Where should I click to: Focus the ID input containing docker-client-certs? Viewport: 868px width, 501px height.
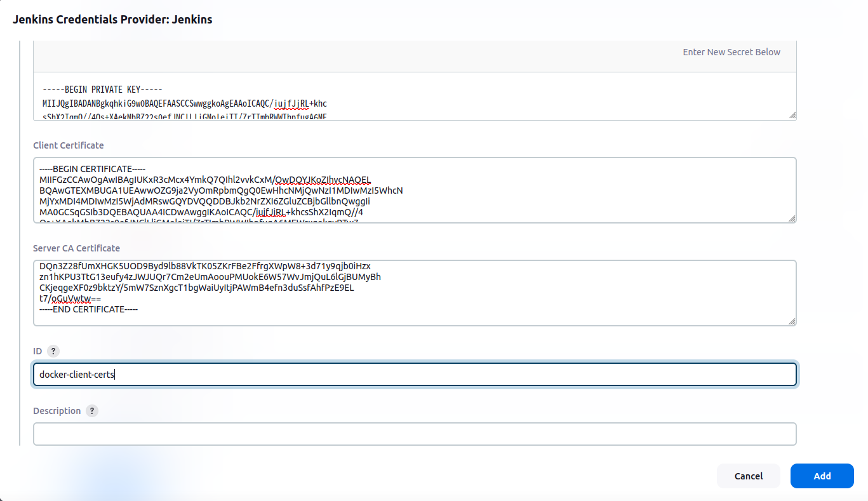[415, 375]
